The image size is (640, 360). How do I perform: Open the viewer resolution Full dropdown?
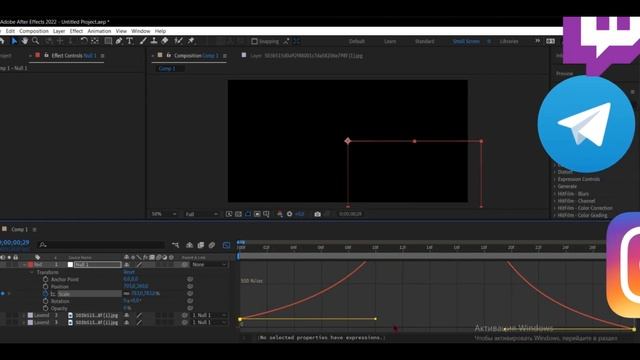pos(202,214)
